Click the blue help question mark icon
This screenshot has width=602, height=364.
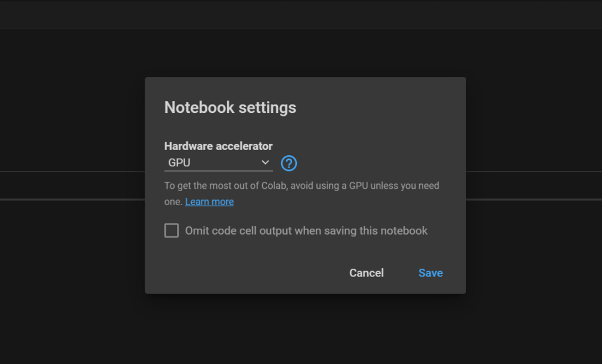coord(289,163)
